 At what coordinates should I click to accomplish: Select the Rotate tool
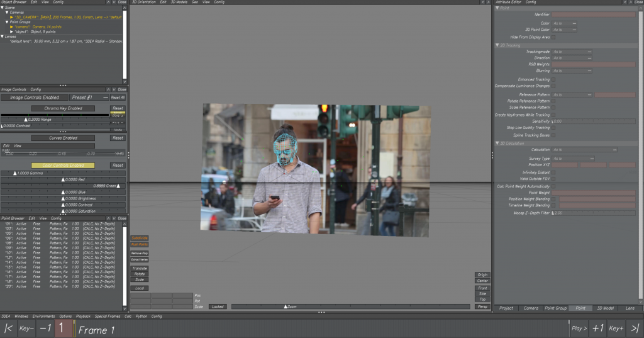139,274
